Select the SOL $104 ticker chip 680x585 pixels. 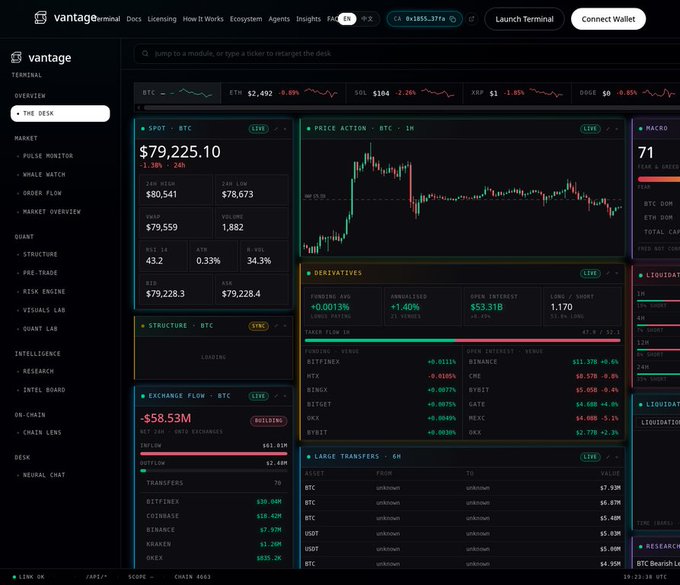click(x=404, y=93)
